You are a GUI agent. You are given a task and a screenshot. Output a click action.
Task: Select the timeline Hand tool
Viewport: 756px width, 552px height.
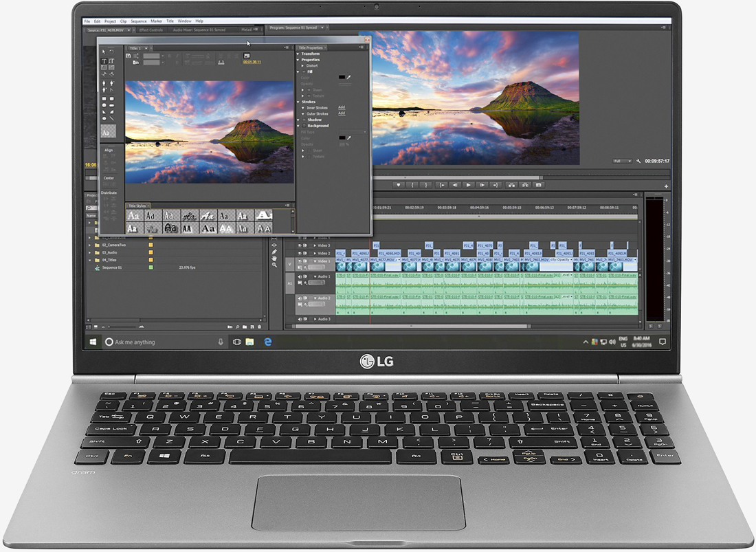pos(274,258)
